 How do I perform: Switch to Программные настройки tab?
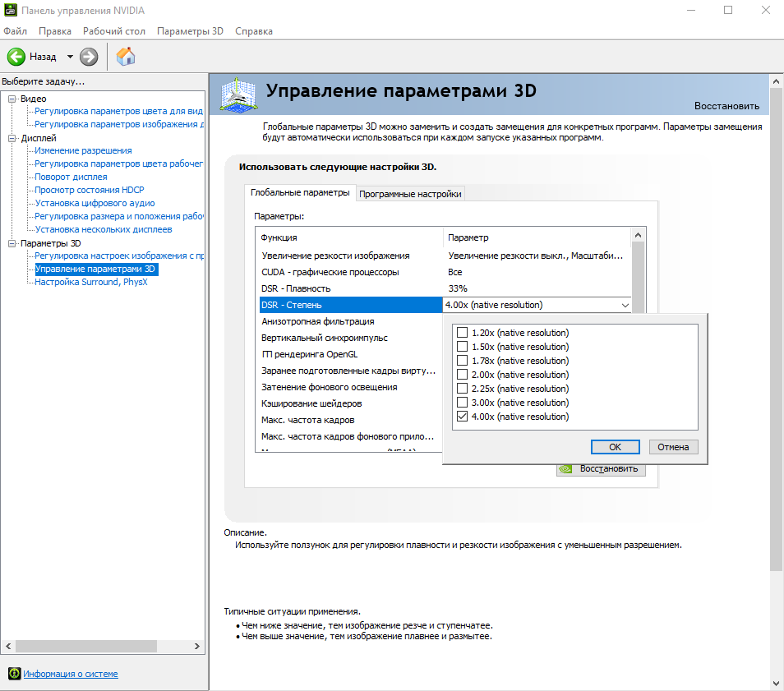[x=410, y=194]
